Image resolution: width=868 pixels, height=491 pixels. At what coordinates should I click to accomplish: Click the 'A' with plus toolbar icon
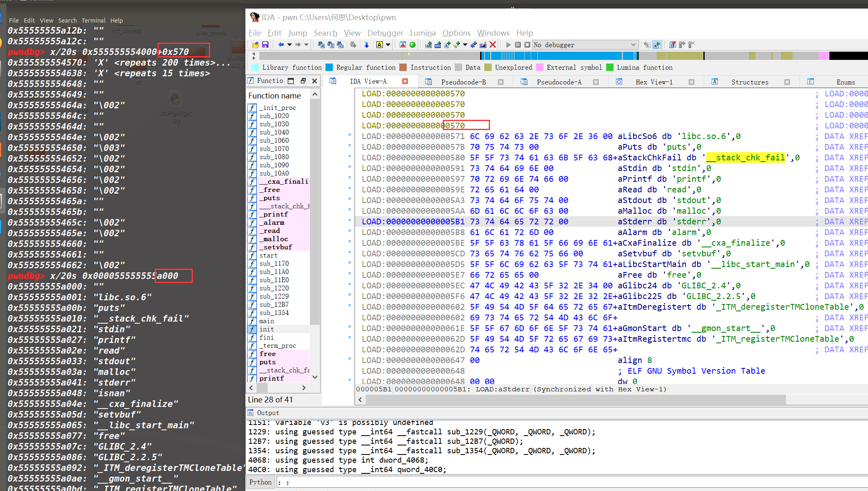[x=447, y=45]
